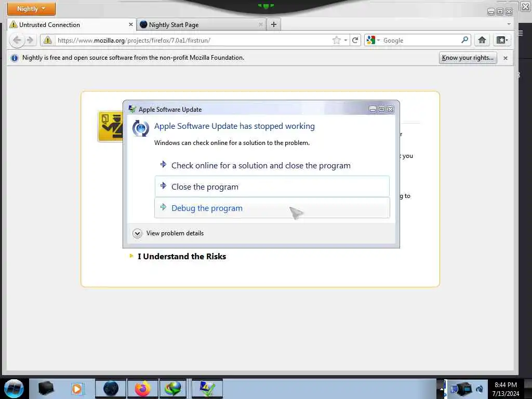
Task: Open a new tab with plus button
Action: pos(273,24)
